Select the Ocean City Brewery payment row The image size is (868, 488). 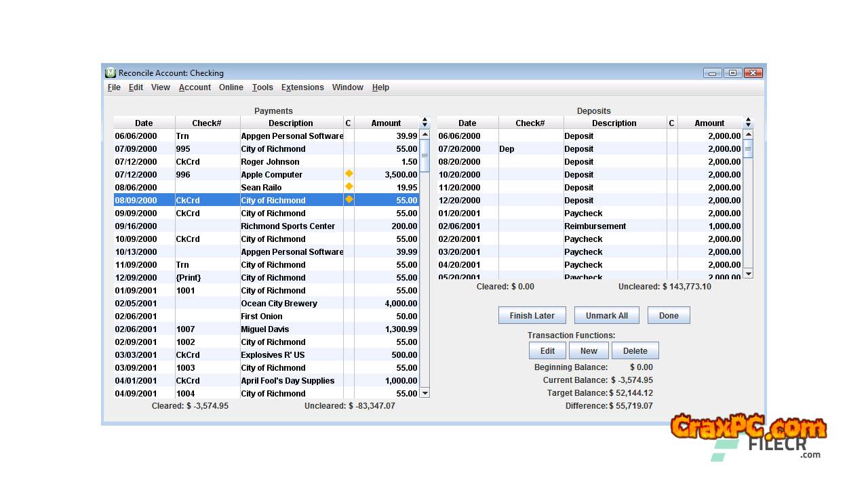(x=279, y=304)
